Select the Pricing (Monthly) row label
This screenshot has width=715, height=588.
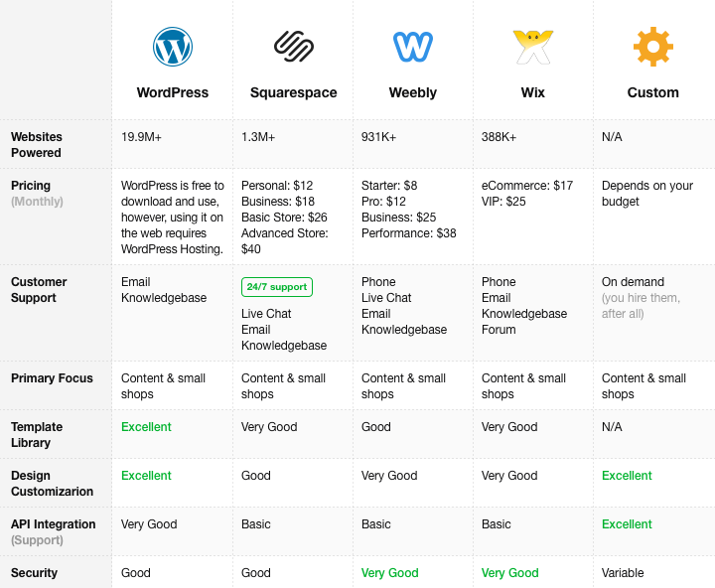click(37, 194)
